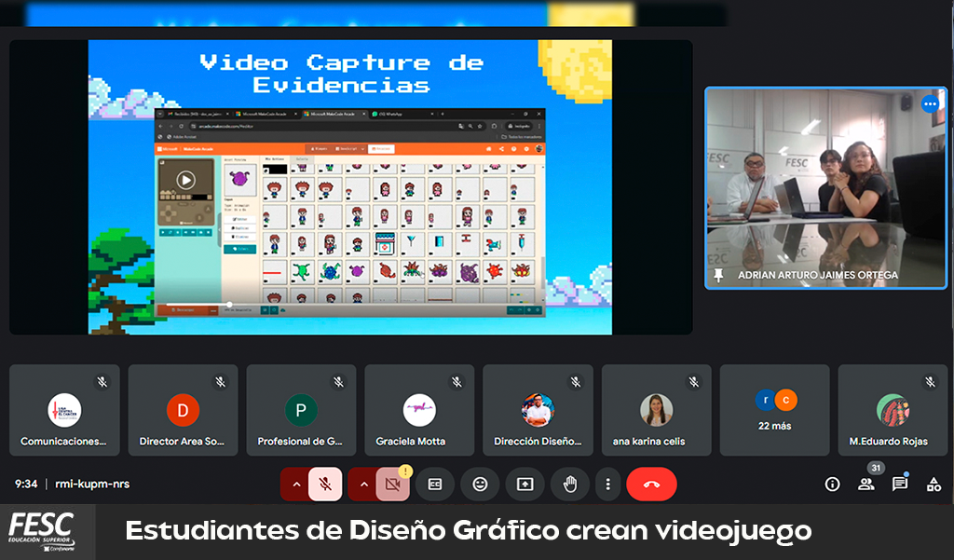Select the green virus sprite asset

pos(303,271)
